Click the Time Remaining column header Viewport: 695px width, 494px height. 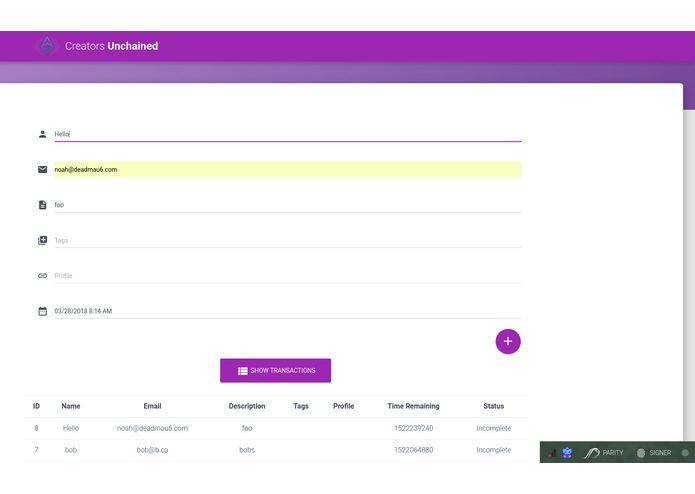[x=414, y=406]
